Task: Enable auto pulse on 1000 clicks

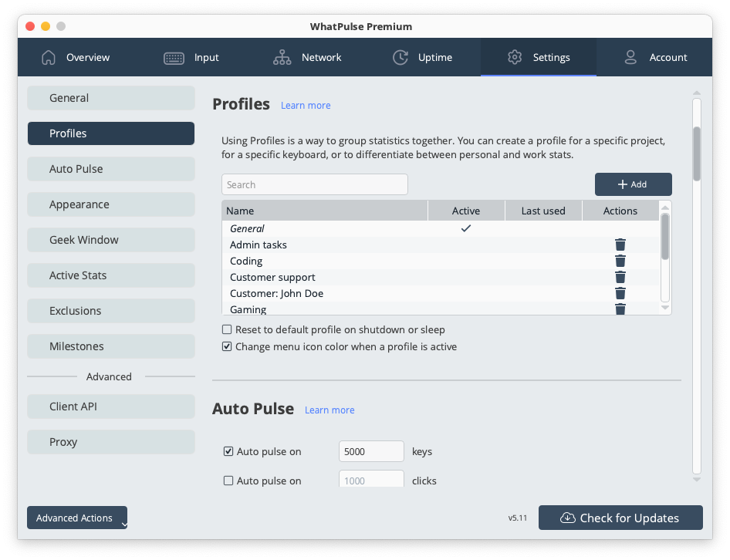Action: [228, 481]
